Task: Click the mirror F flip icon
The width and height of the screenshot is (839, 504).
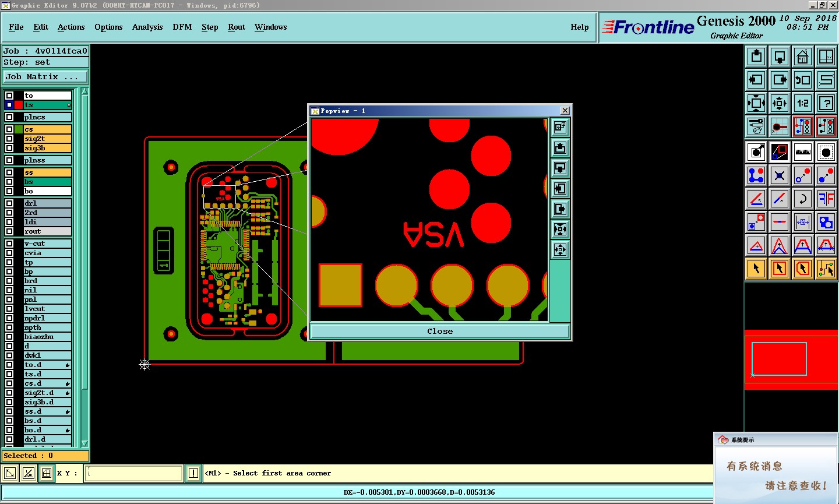Action: 826,199
